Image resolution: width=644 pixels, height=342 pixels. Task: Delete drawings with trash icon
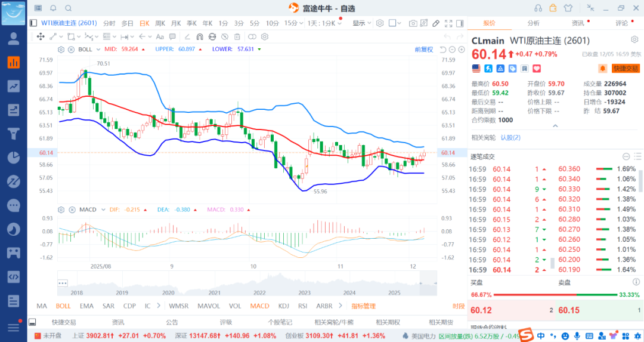coord(237,36)
